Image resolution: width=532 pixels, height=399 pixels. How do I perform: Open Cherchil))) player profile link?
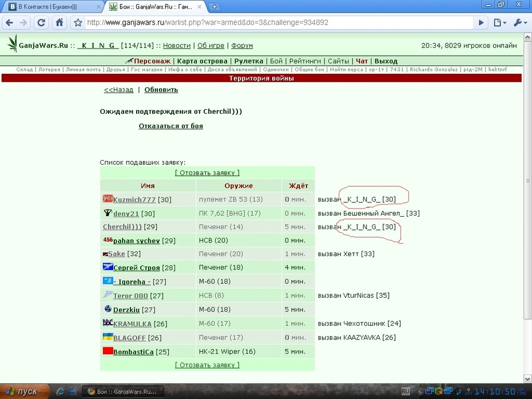[122, 227]
